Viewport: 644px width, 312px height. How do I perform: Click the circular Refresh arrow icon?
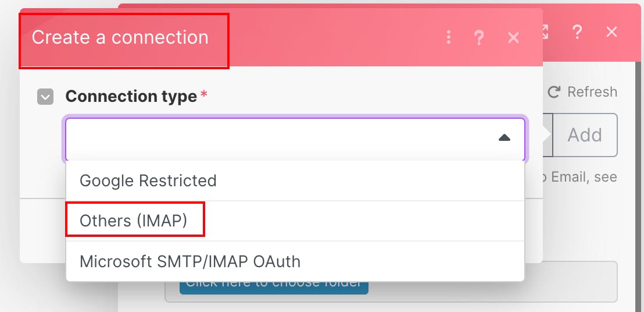pyautogui.click(x=554, y=92)
